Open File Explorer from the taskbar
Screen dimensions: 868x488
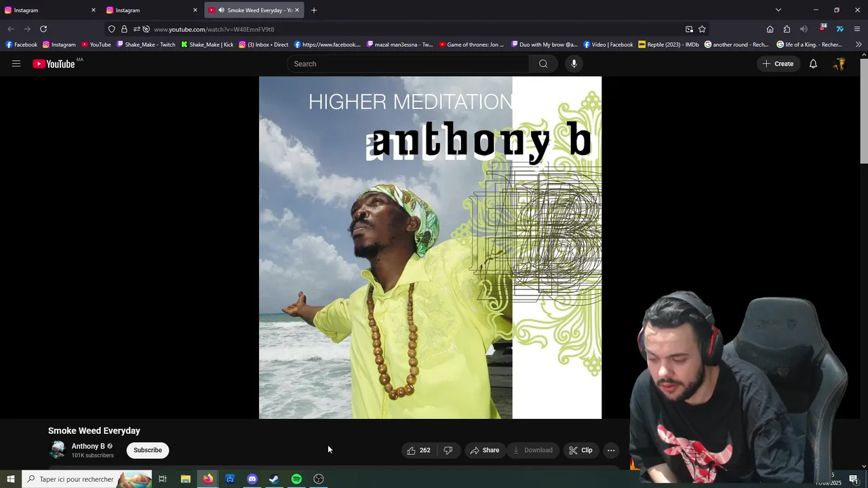pyautogui.click(x=185, y=479)
